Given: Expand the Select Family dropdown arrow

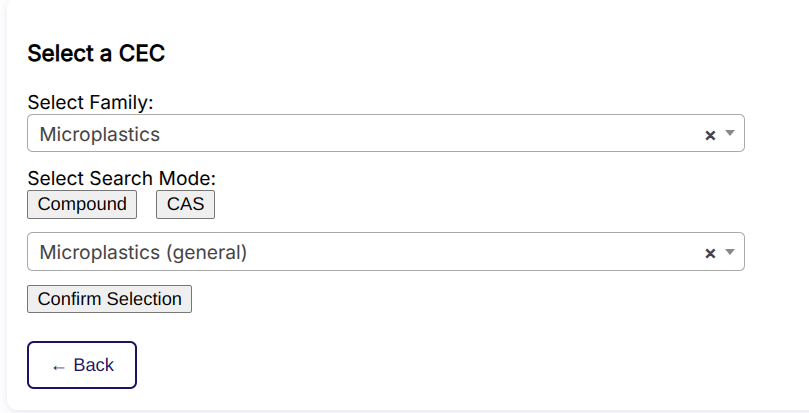Looking at the screenshot, I should click(x=730, y=134).
